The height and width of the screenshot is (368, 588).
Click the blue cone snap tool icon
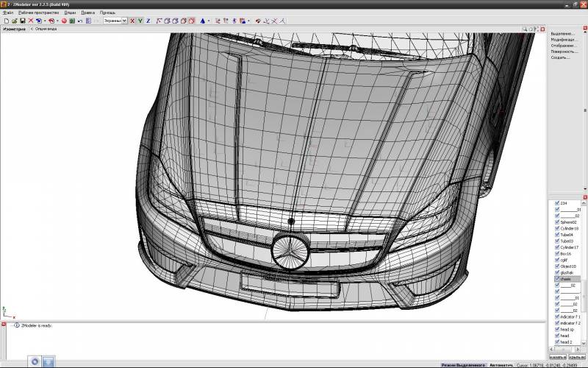(x=203, y=21)
